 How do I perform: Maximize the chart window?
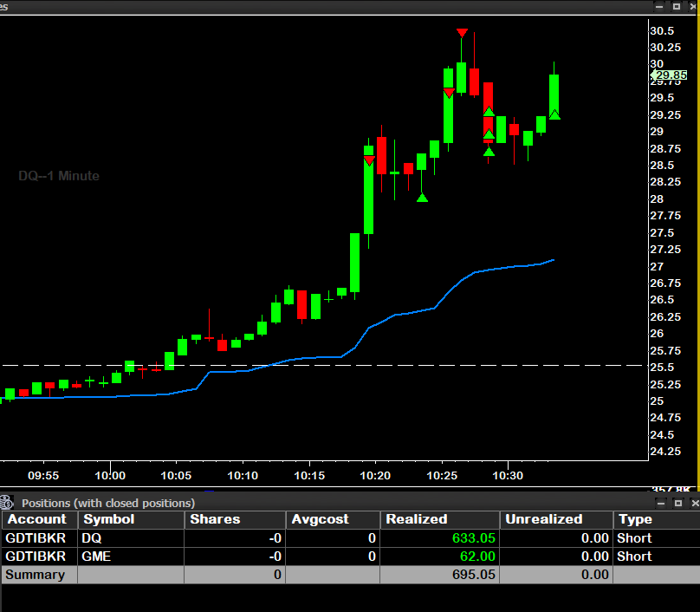(x=677, y=7)
